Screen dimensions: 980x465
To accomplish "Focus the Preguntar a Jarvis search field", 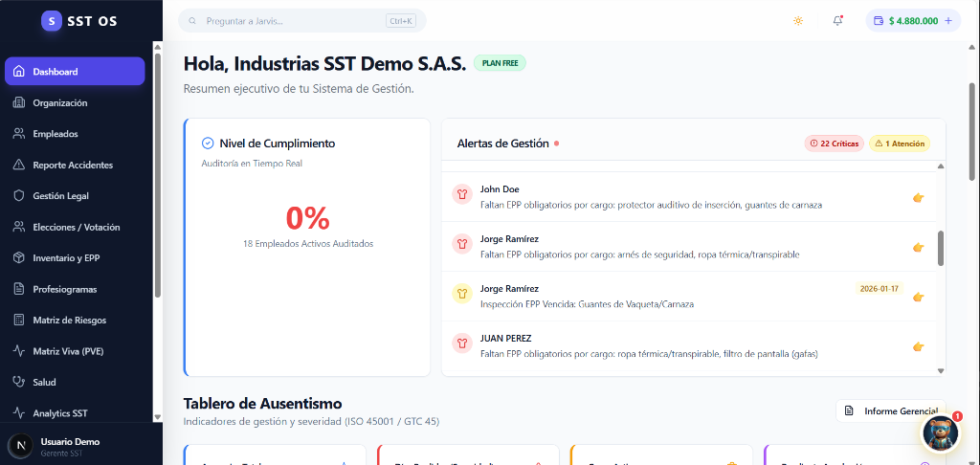I will coord(301,21).
